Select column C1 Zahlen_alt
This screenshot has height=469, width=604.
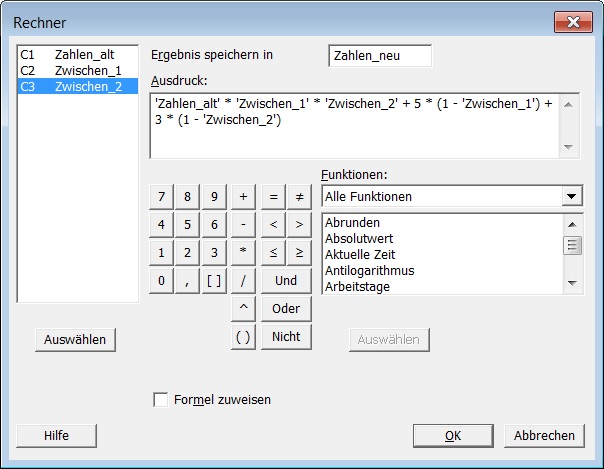[78, 55]
